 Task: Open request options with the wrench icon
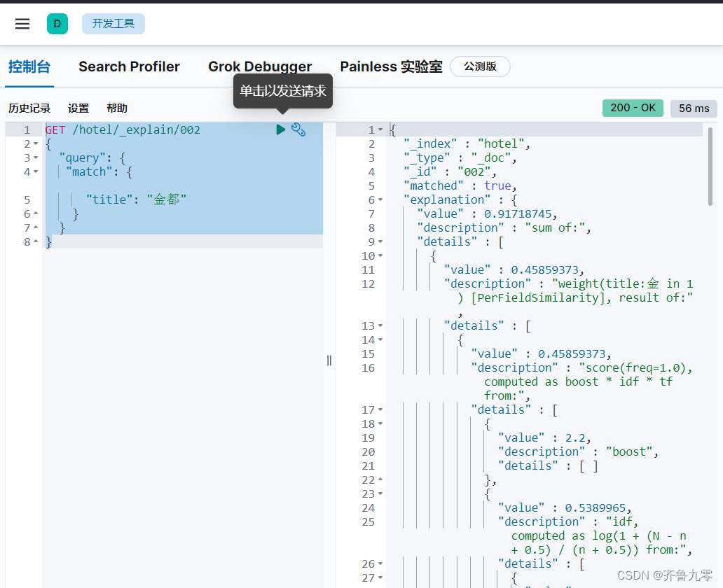298,129
